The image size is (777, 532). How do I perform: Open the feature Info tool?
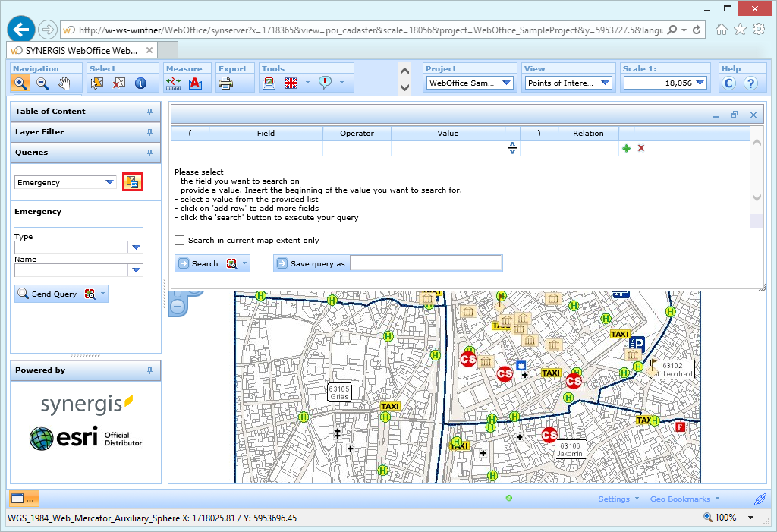coord(140,83)
